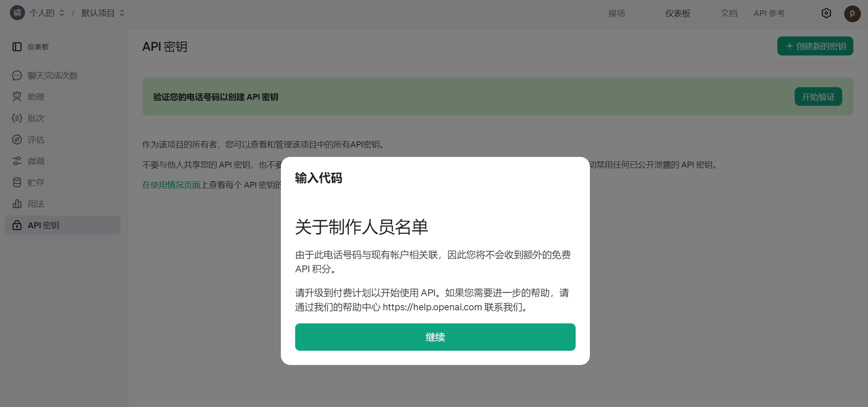
Task: Open settings via the gear icon
Action: click(x=826, y=13)
